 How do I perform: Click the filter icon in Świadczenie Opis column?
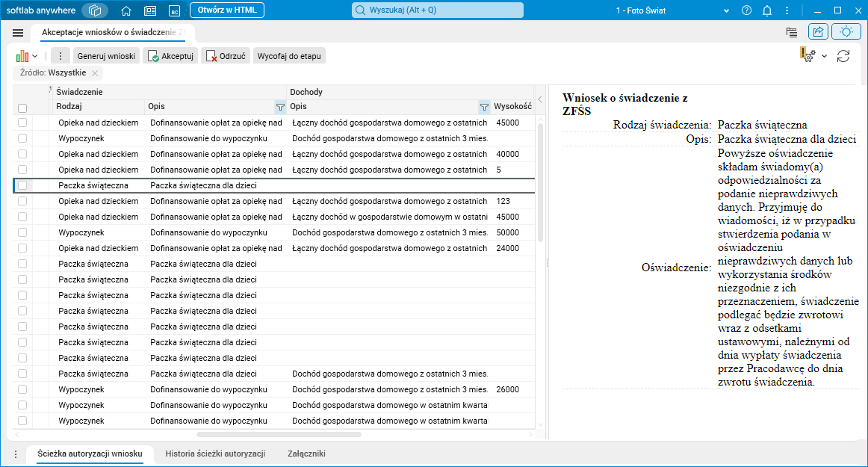280,107
